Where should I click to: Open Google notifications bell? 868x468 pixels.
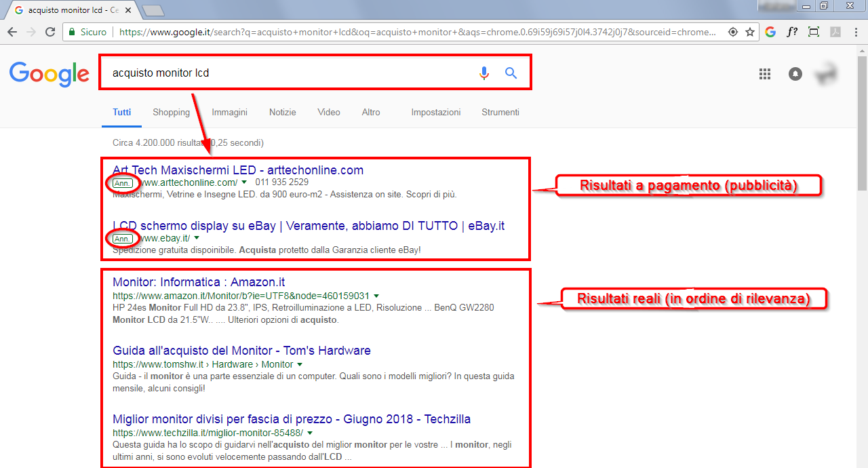795,74
